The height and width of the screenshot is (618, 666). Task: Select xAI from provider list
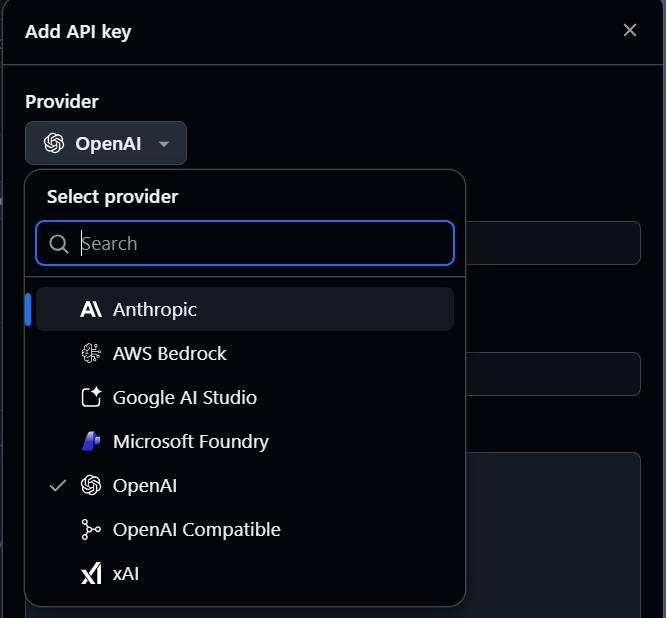point(126,573)
